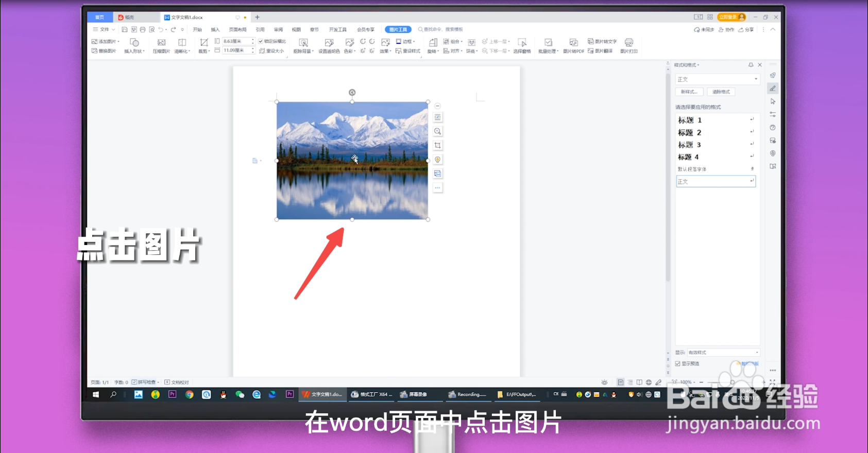Viewport: 868px width, 453px height.
Task: Switch to the 审阅 review tab
Action: pyautogui.click(x=278, y=29)
